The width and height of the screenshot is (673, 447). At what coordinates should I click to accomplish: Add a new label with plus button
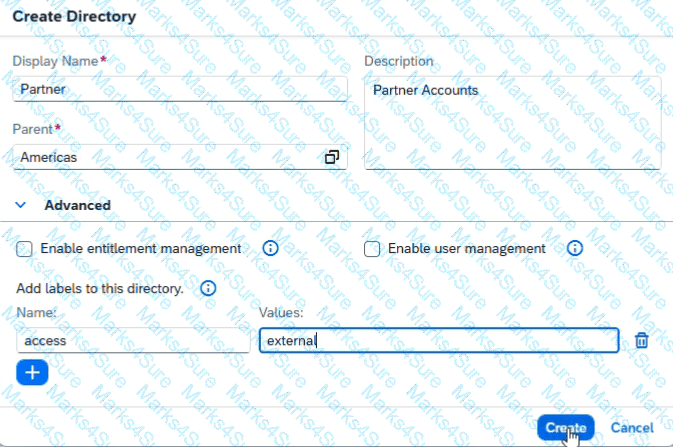point(32,372)
